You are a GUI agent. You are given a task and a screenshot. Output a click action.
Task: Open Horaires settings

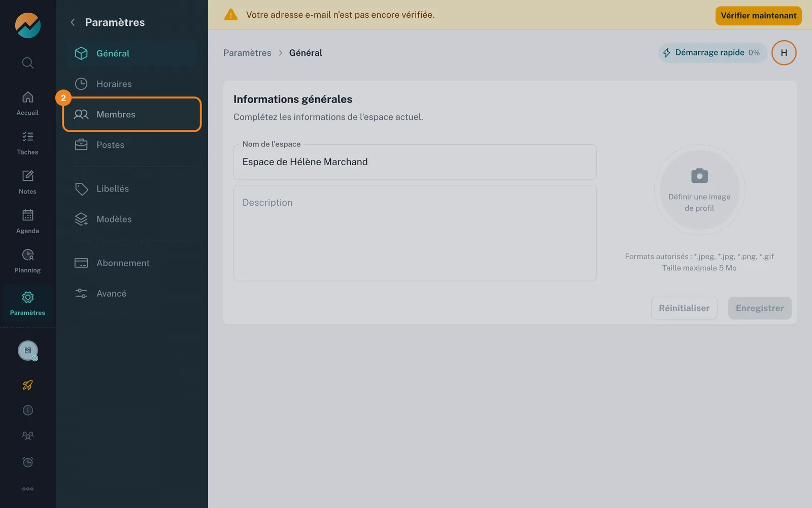coord(131,84)
